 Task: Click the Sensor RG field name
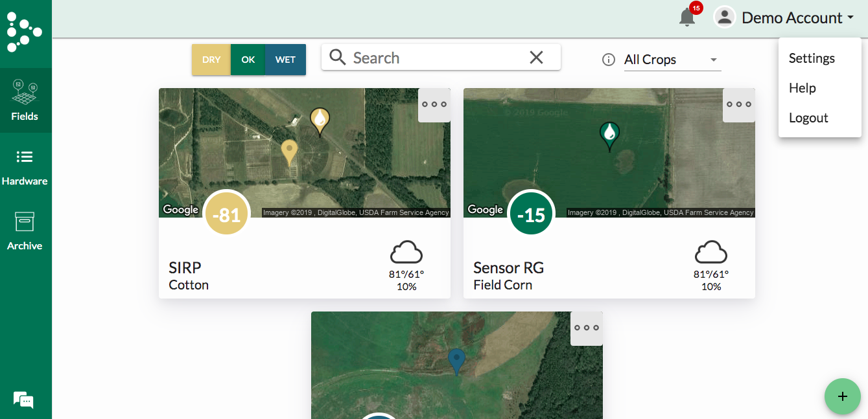[x=509, y=267]
